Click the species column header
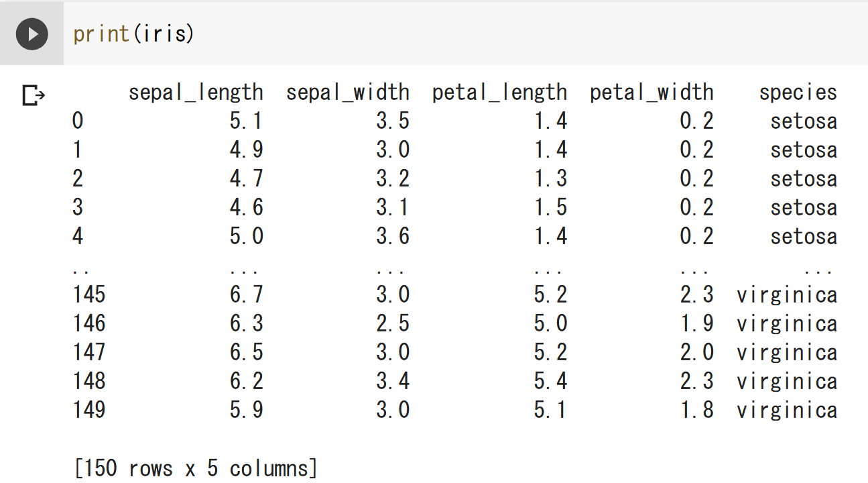The image size is (868, 483). coord(798,93)
